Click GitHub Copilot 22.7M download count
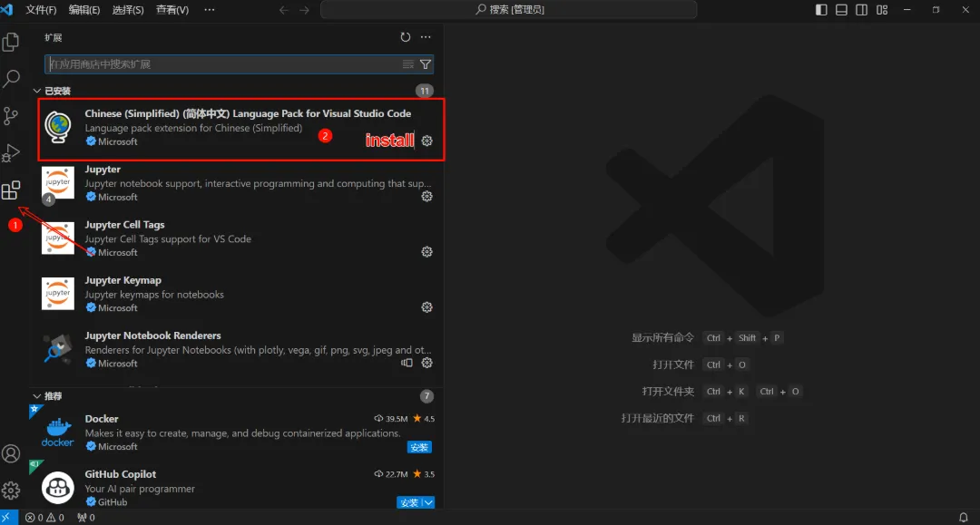 [x=390, y=474]
